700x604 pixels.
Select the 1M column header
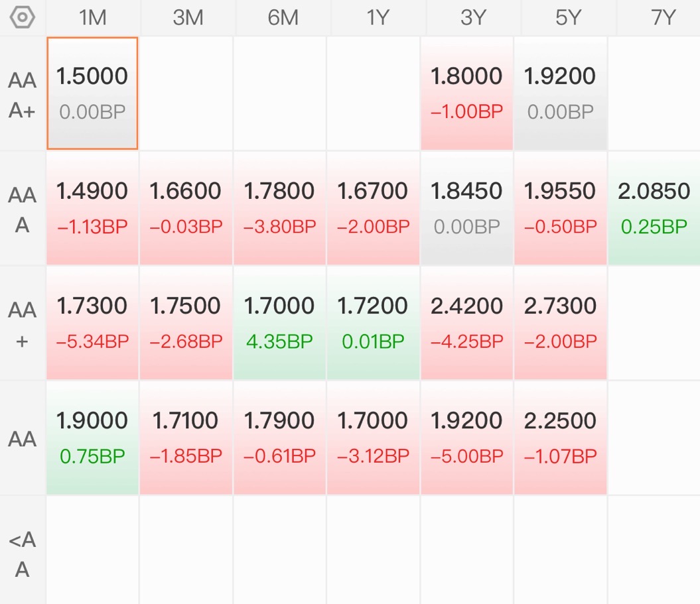tap(92, 18)
